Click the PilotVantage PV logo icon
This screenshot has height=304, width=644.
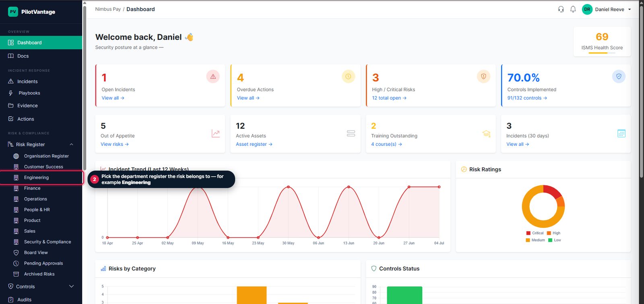click(13, 12)
